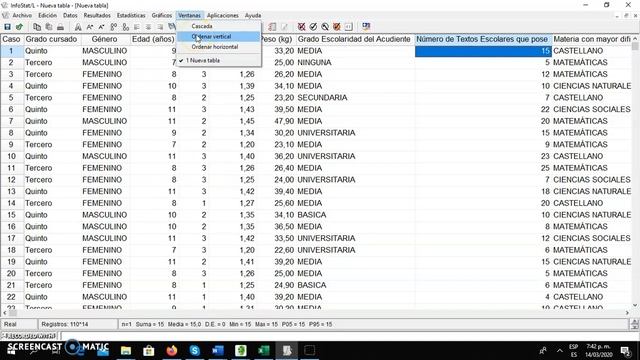
Task: Open Excel from the taskbar
Action: (264, 351)
